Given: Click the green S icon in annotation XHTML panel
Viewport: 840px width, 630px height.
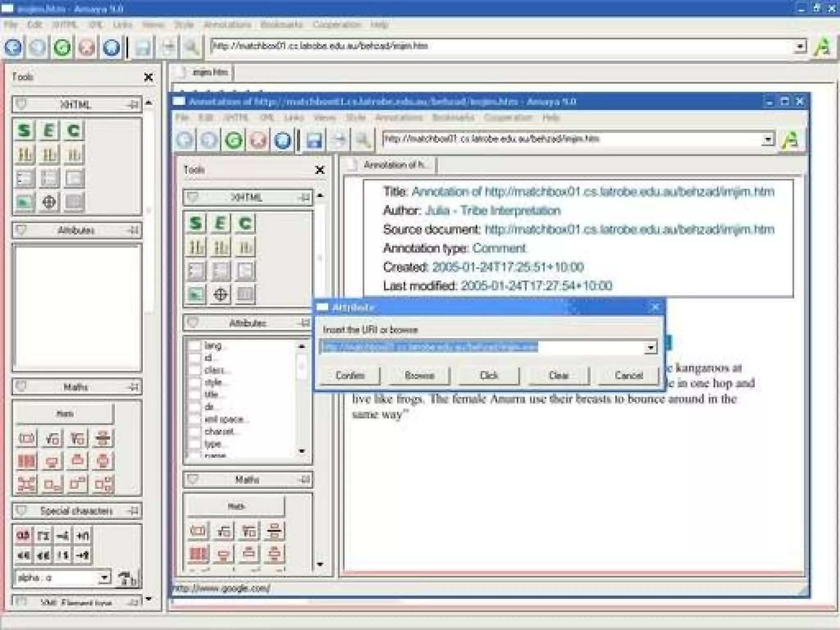Looking at the screenshot, I should (x=195, y=224).
